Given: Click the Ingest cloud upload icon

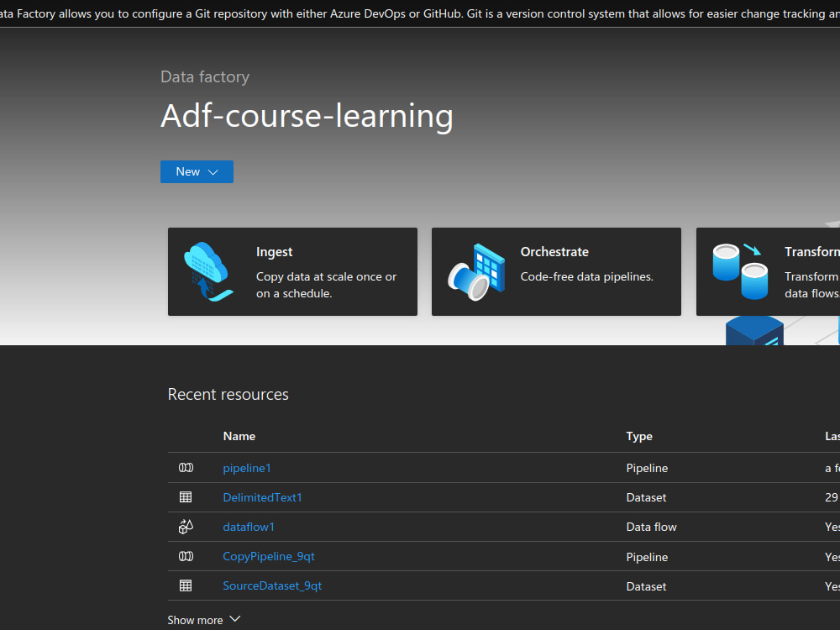Looking at the screenshot, I should pyautogui.click(x=208, y=271).
